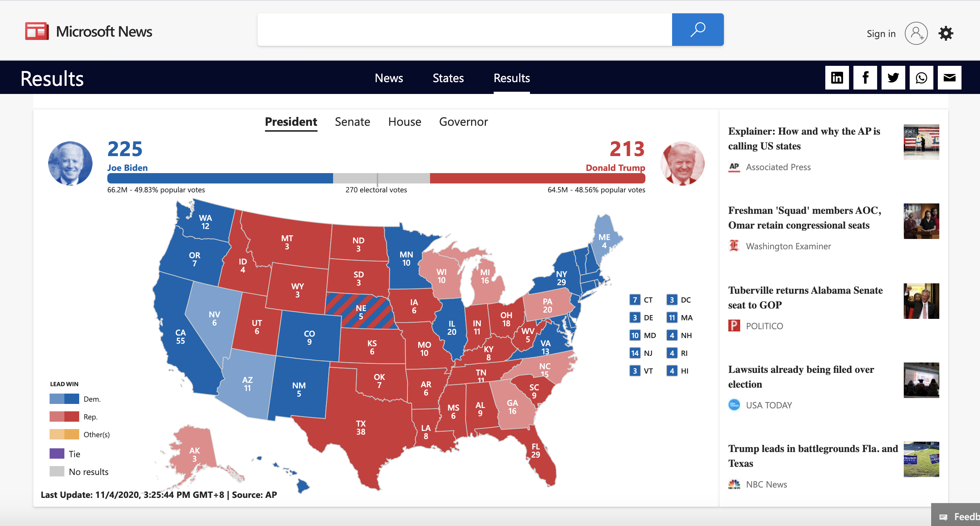Open the News navigation item
The height and width of the screenshot is (526, 980).
[389, 78]
